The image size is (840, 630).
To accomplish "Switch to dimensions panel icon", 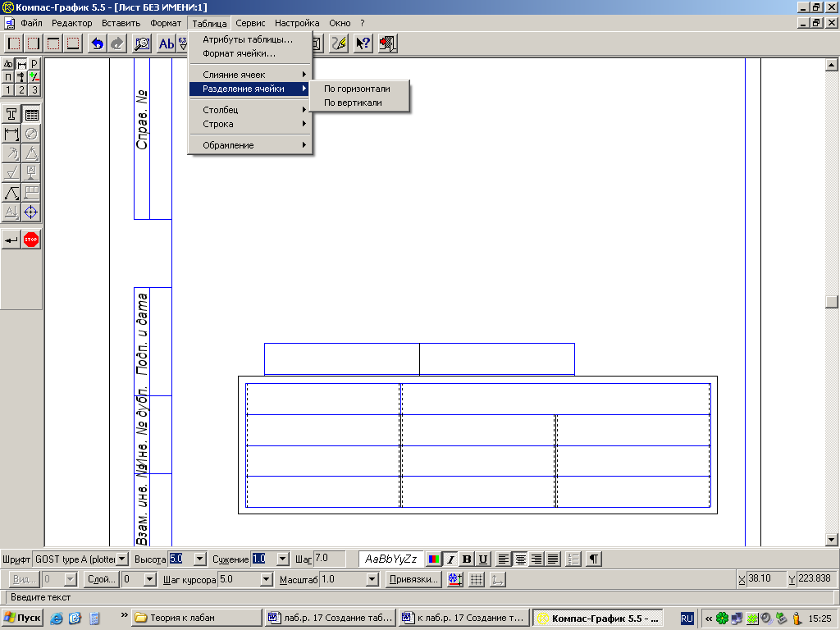I will [21, 64].
